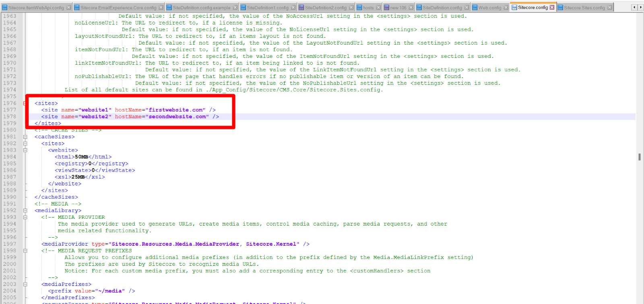644x304 pixels.
Task: Close the Sitecore.Sites.config tab
Action: (610, 7)
